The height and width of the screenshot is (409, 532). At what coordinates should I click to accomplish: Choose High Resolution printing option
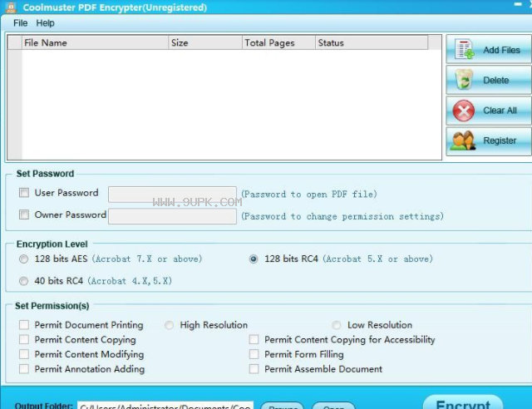point(169,325)
